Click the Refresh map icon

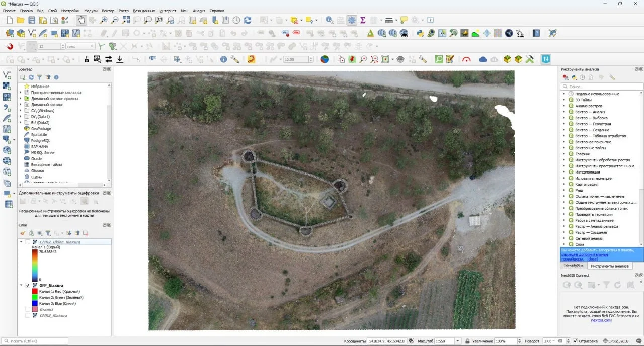pyautogui.click(x=248, y=20)
